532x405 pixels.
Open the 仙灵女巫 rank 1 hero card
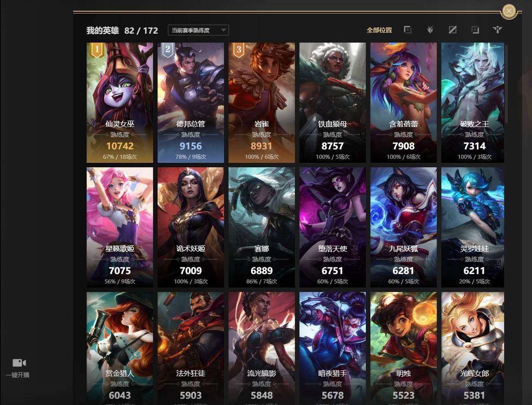pos(120,103)
